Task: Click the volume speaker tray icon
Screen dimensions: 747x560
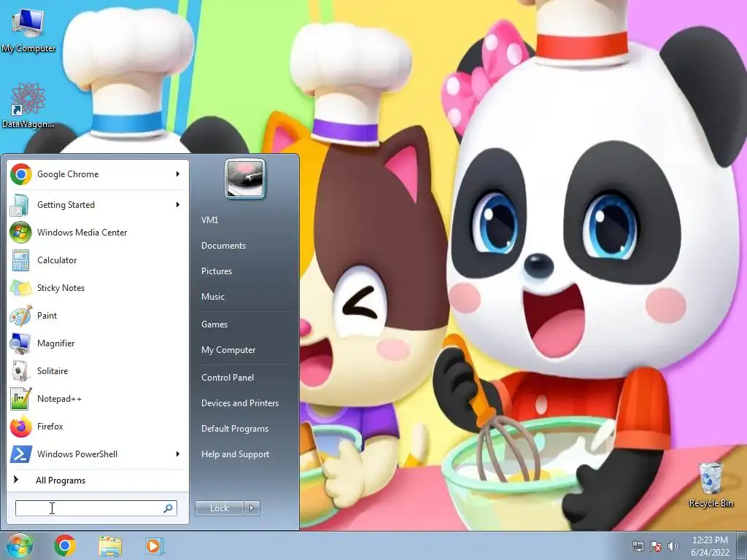Action: pyautogui.click(x=673, y=545)
